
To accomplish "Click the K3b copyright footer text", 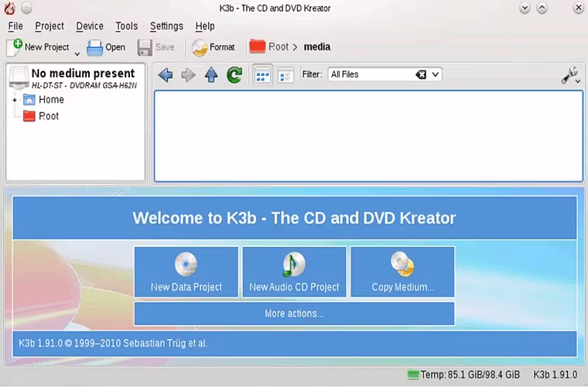I will click(x=113, y=343).
